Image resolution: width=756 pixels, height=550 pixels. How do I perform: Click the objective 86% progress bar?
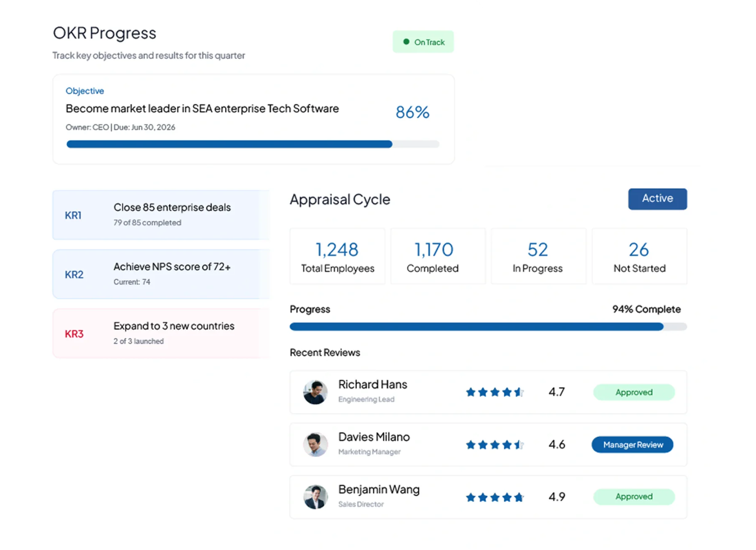[253, 144]
